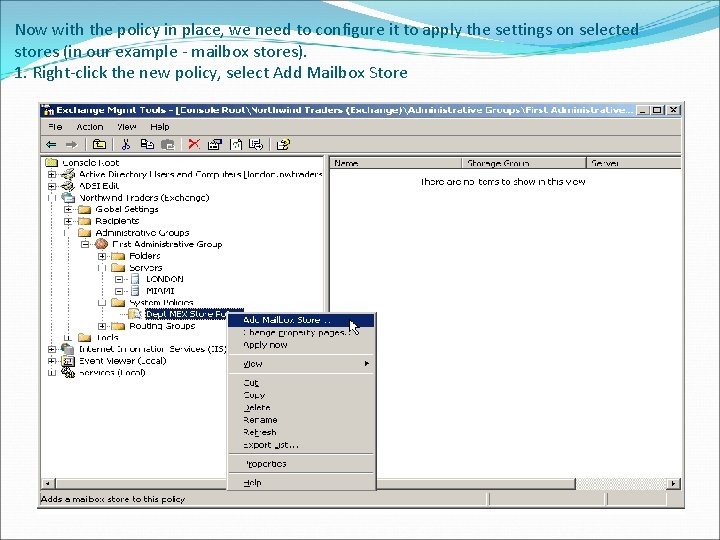Click the Copy toolbar icon
This screenshot has height=540, width=720.
147,145
